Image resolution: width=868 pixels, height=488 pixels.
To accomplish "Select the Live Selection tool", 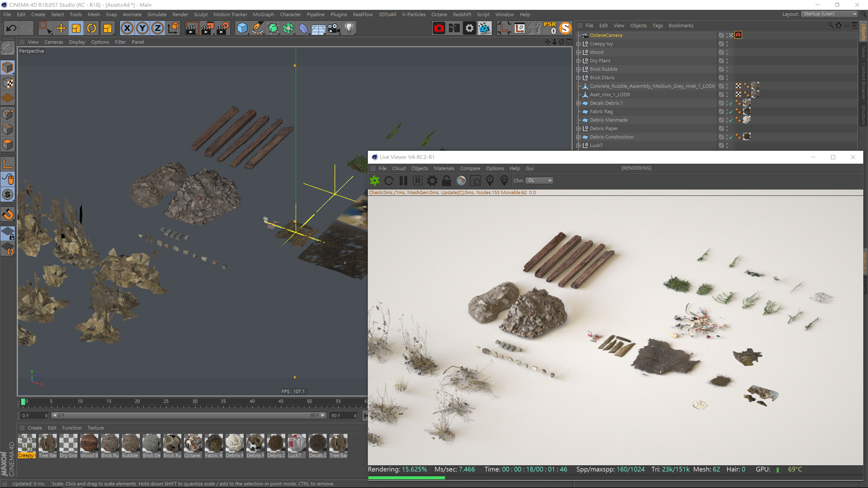I will point(45,28).
